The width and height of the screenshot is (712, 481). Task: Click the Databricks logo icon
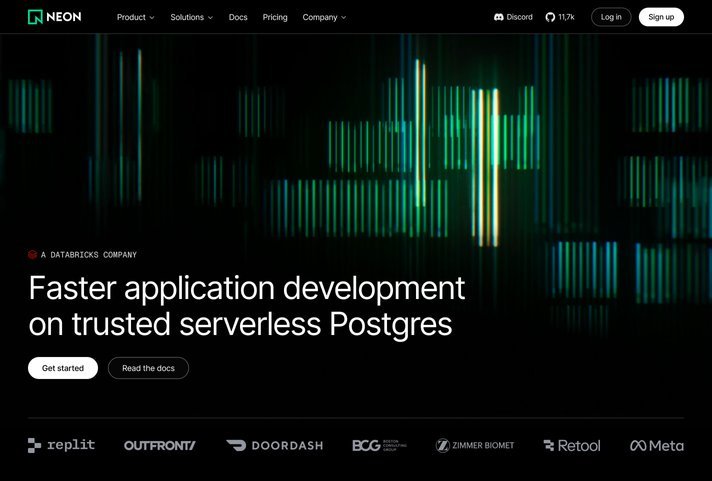pos(33,255)
